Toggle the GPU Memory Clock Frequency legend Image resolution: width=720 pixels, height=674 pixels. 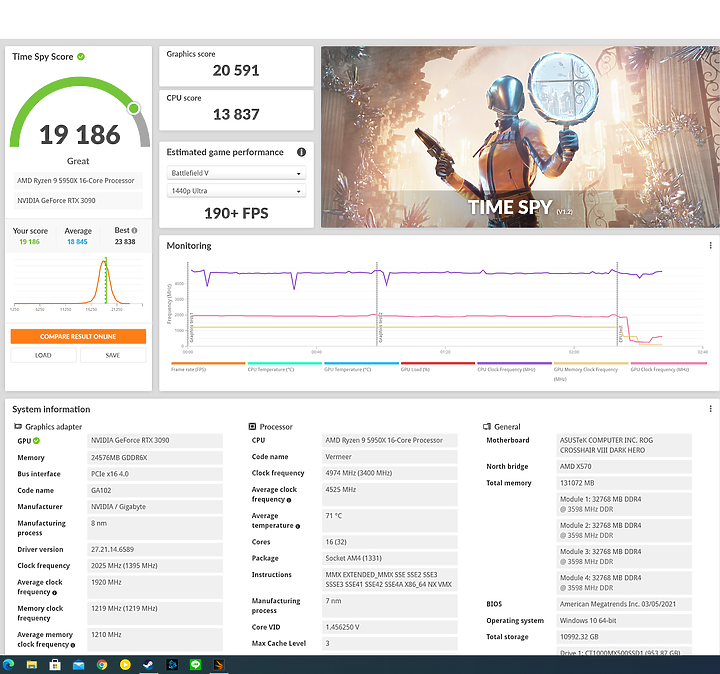pyautogui.click(x=591, y=371)
